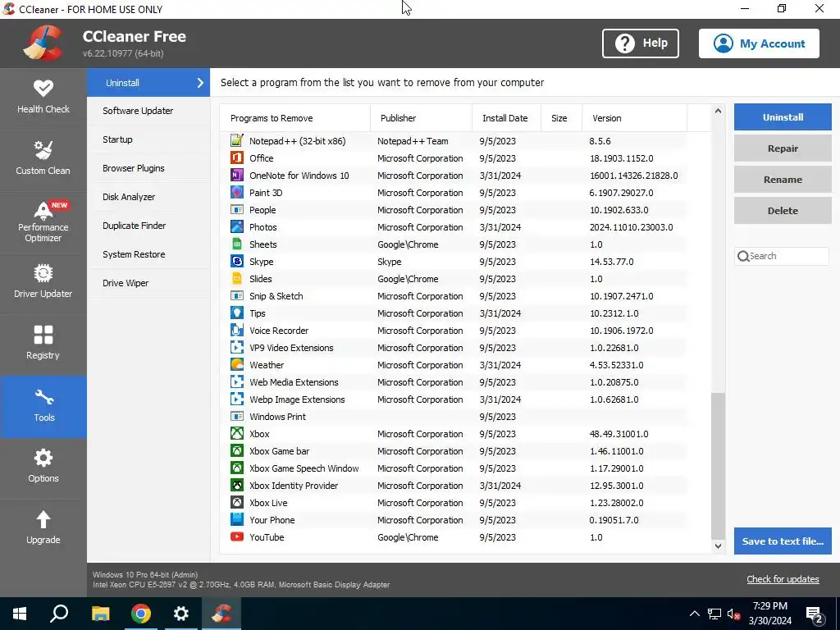Click the Voice Recorder icon

click(237, 331)
